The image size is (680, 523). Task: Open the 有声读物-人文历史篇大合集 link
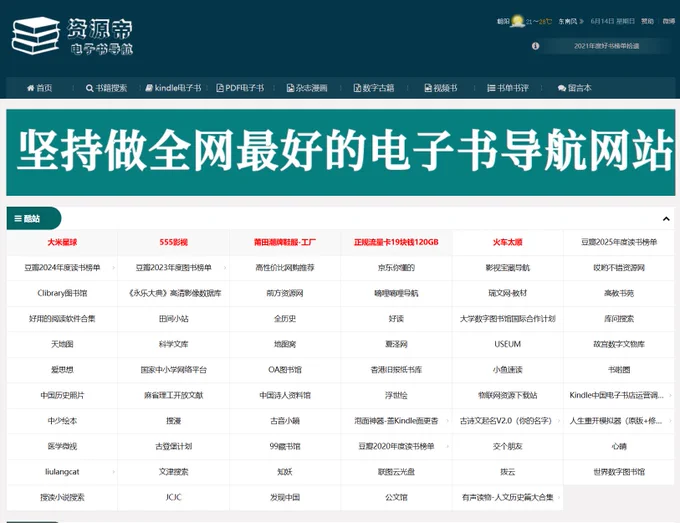(x=507, y=497)
